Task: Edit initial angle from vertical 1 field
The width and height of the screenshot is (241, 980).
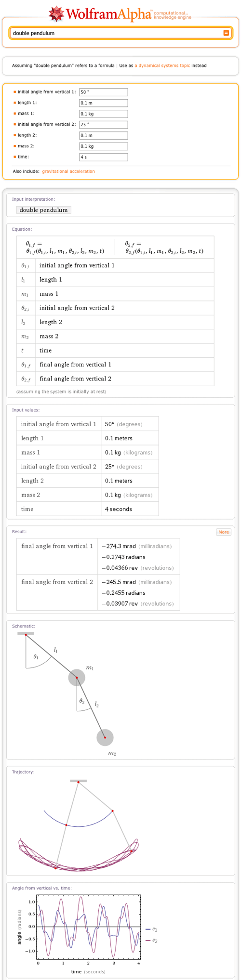Action: tap(104, 92)
